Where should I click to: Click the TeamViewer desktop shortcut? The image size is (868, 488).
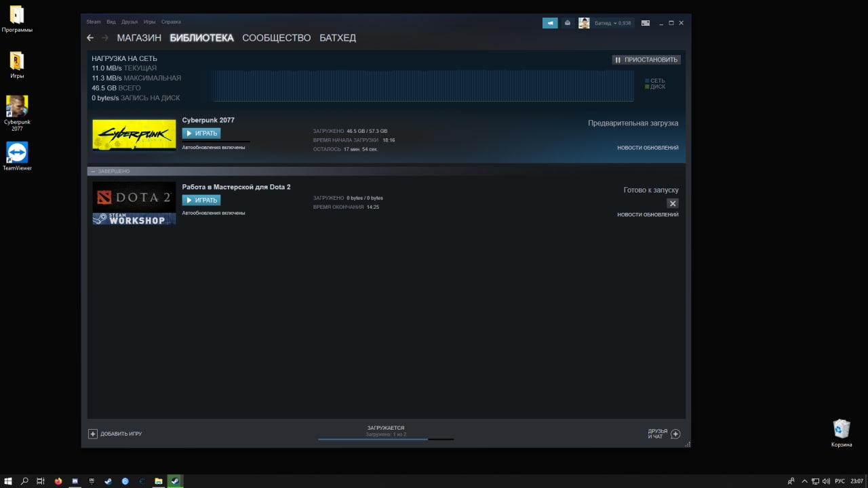(17, 156)
